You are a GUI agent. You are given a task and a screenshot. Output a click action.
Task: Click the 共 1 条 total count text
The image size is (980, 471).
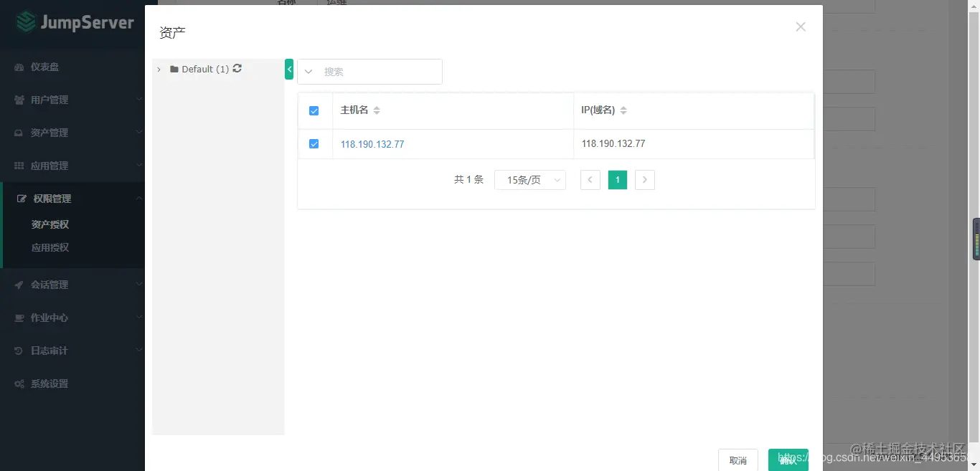pos(469,180)
